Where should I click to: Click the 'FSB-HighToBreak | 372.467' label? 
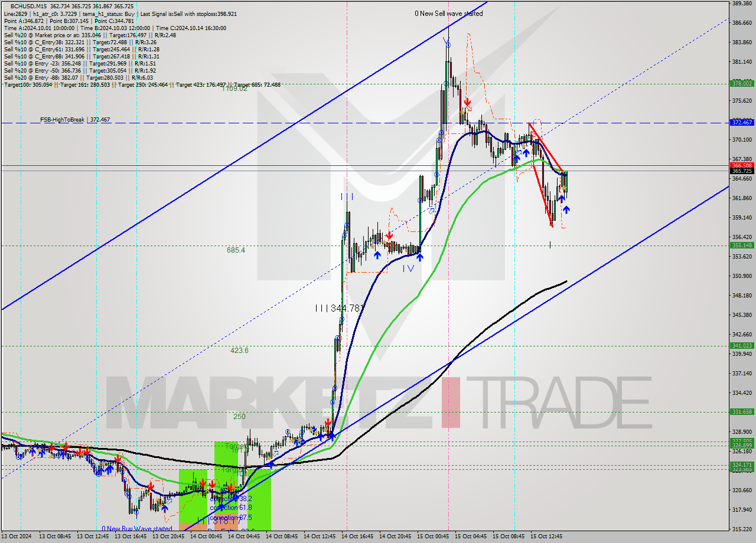[75, 120]
